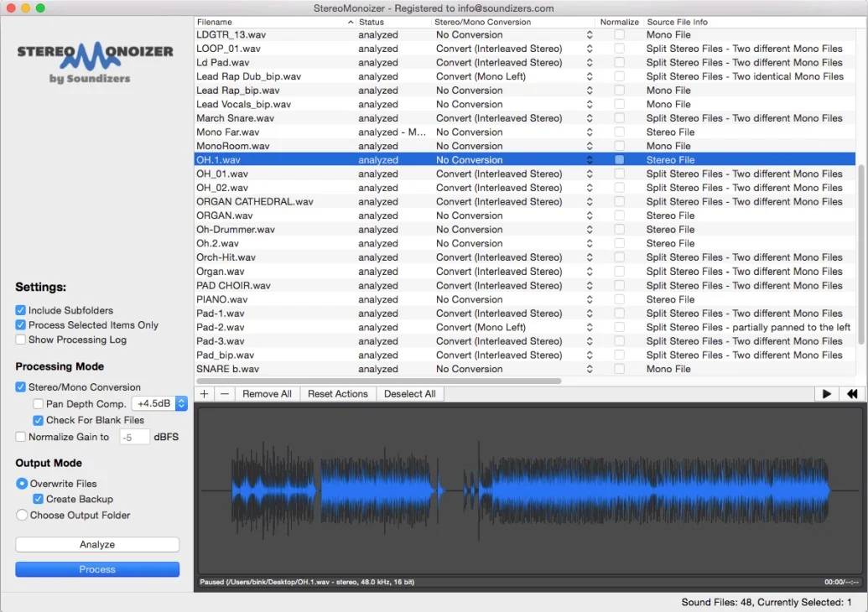This screenshot has width=868, height=612.
Task: Click Normalize column header
Action: pos(620,22)
